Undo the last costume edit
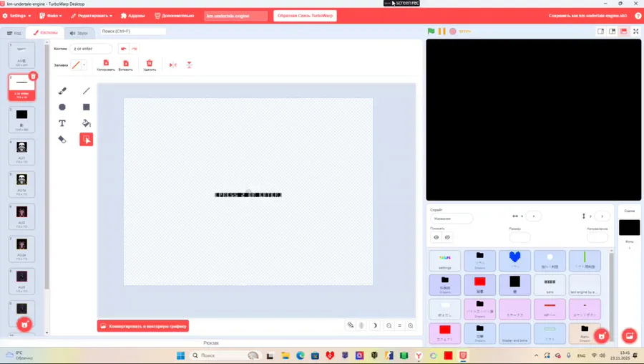 [123, 49]
